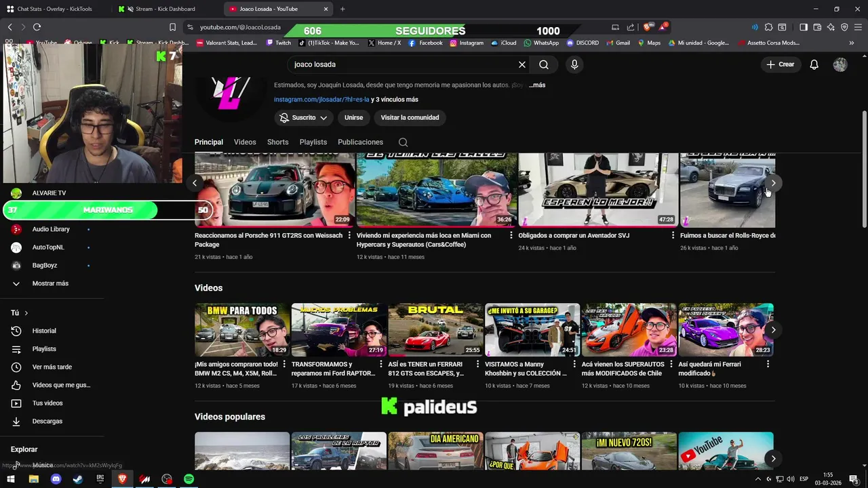Click the Crear button

(x=781, y=64)
